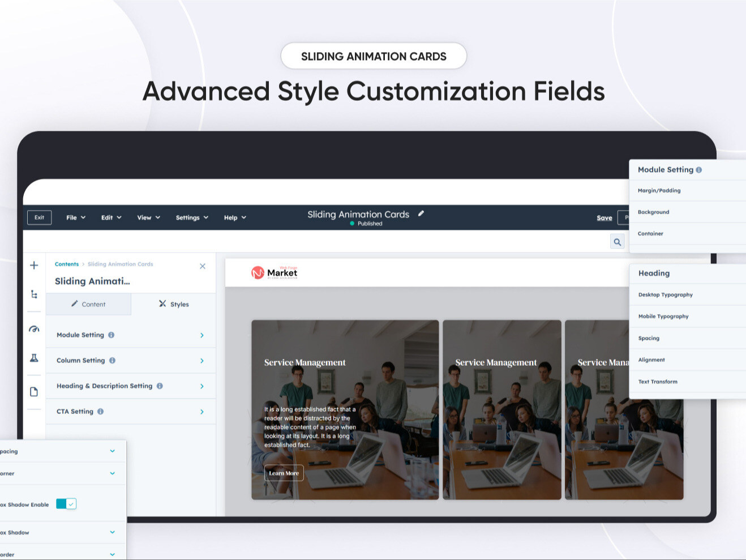Click the Learn More button on the card
The height and width of the screenshot is (560, 746).
point(284,472)
